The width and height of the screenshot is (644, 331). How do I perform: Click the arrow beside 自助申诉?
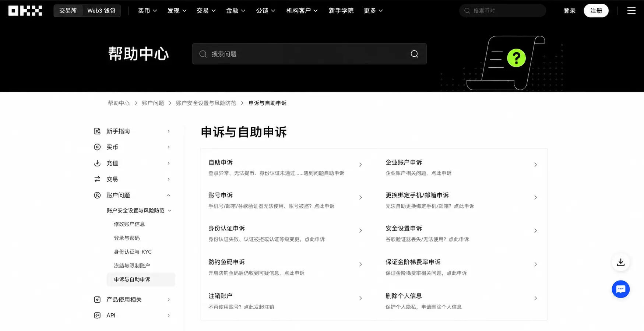coord(360,165)
